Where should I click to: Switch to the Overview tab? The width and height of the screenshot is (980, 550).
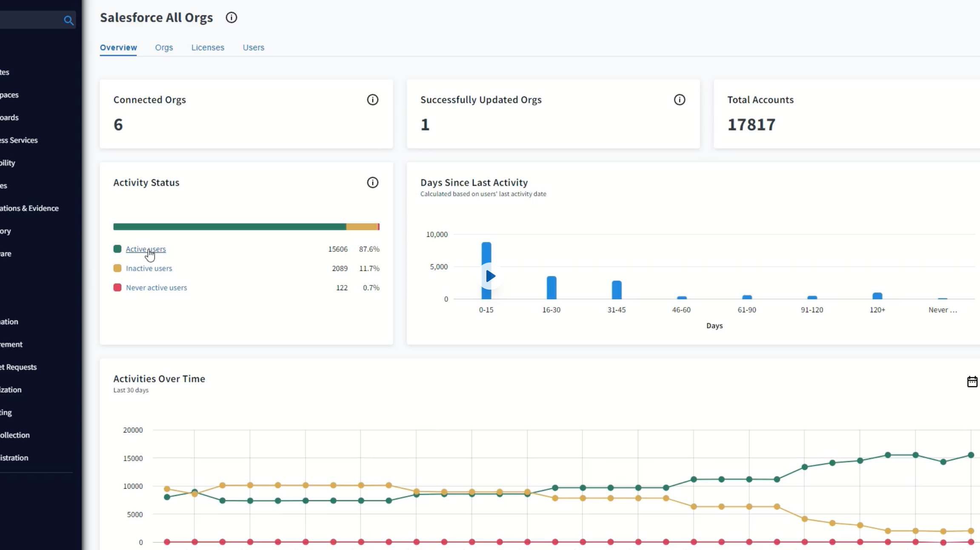(118, 47)
